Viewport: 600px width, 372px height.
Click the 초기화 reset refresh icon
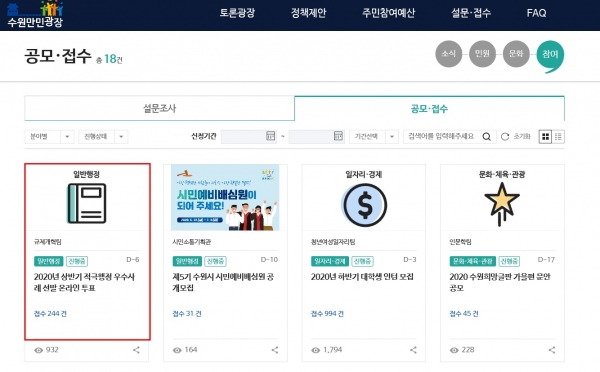(x=505, y=137)
